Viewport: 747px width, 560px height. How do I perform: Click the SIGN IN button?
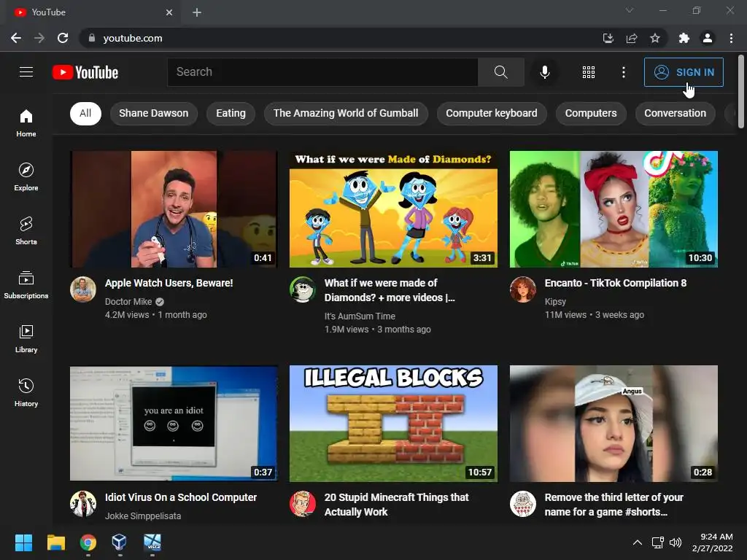(684, 72)
